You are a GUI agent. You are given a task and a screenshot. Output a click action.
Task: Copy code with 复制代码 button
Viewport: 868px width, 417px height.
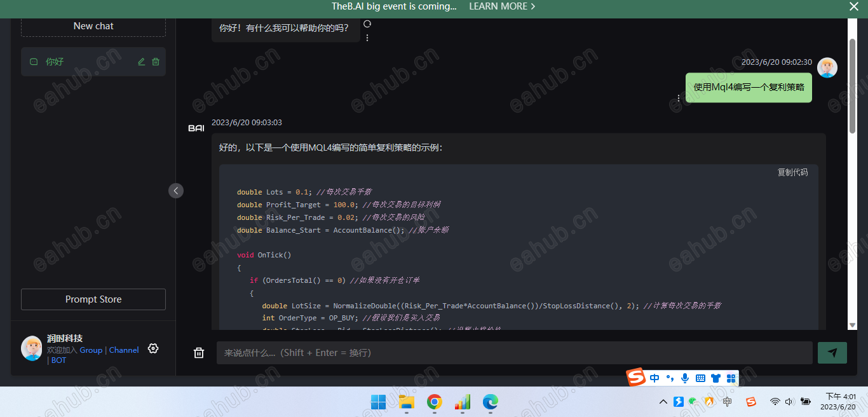(x=793, y=172)
